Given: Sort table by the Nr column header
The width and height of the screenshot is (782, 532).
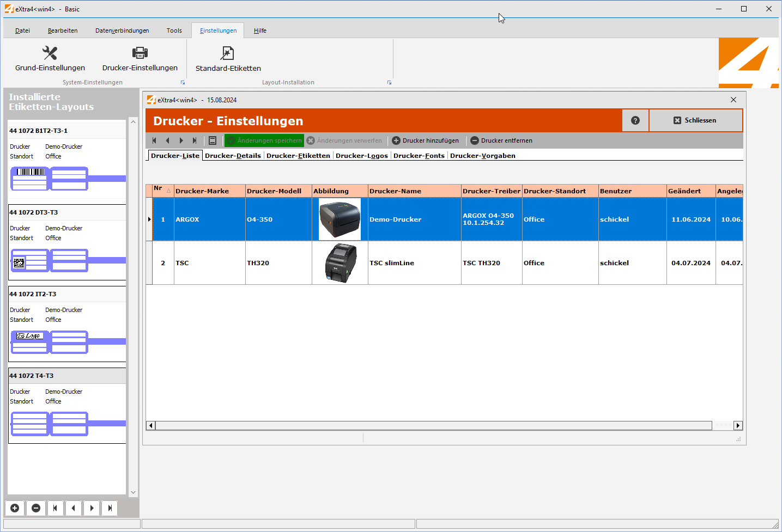Looking at the screenshot, I should [x=162, y=191].
